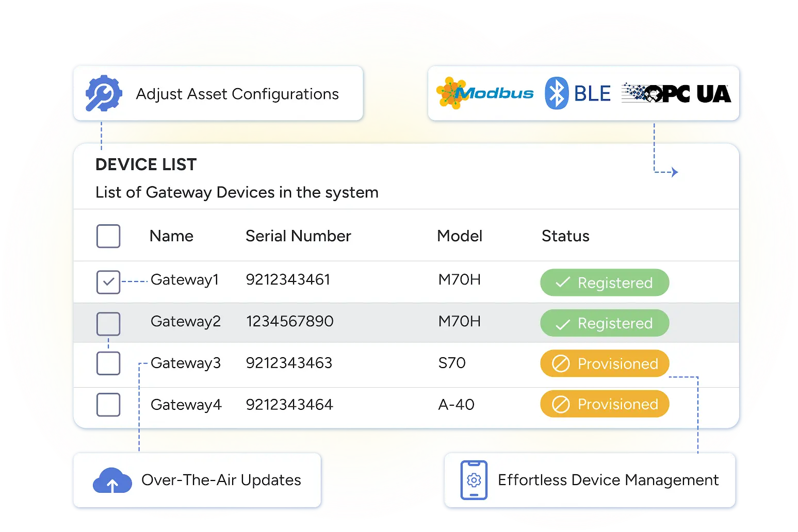Click the OPC UA logo

[676, 93]
